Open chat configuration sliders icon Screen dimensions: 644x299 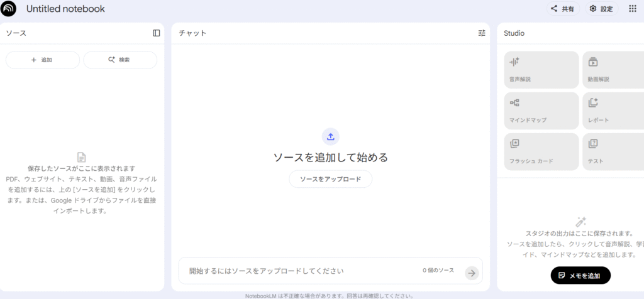point(482,33)
